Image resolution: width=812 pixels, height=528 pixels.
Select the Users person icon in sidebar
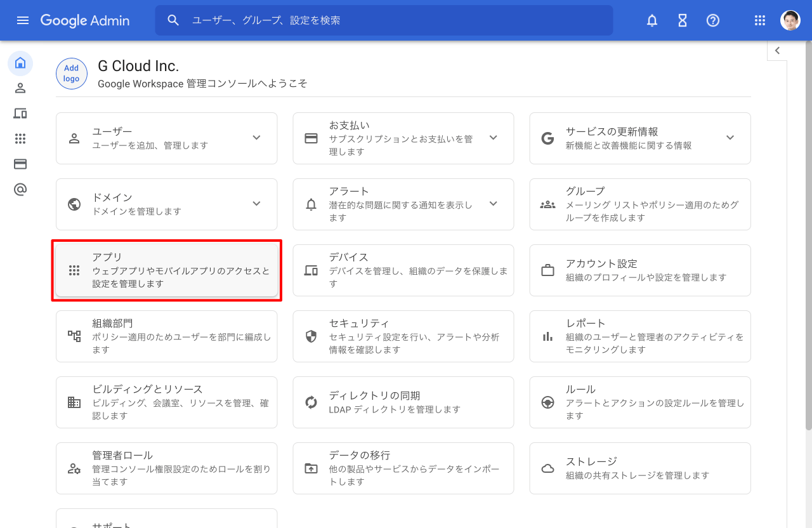pos(20,88)
